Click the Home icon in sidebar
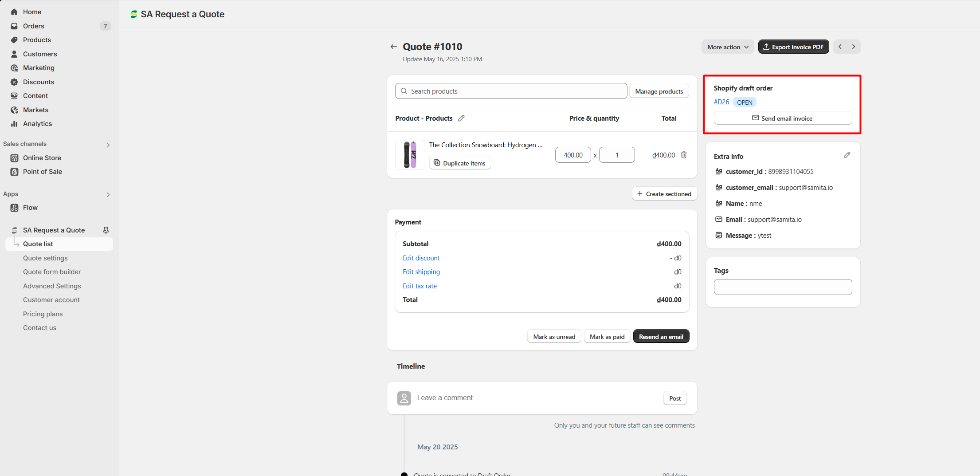This screenshot has width=980, height=476. pyautogui.click(x=14, y=12)
